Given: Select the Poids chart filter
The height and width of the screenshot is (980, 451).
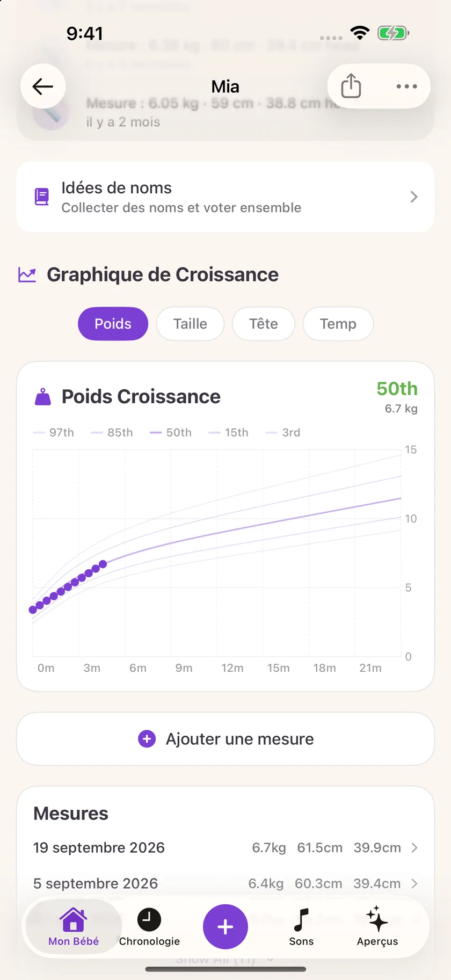Looking at the screenshot, I should (x=113, y=324).
